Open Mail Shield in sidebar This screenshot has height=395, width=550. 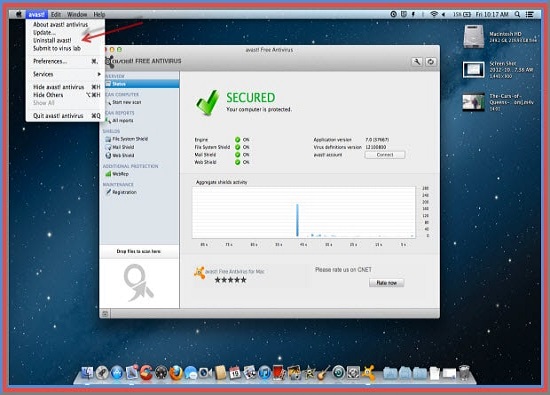123,147
